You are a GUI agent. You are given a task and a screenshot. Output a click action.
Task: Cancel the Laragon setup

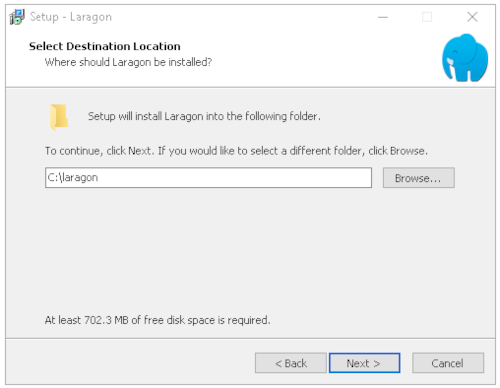(x=448, y=363)
